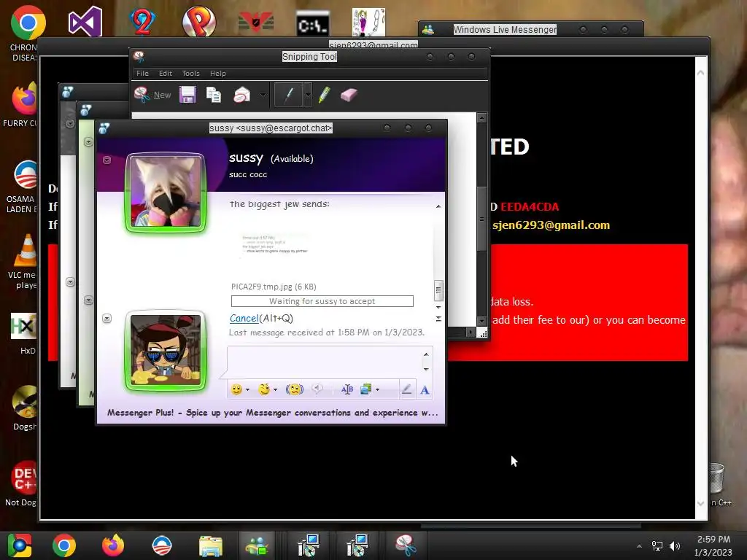747x560 pixels.
Task: Click the yellow sjen6293@gmail.com text
Action: click(x=551, y=225)
